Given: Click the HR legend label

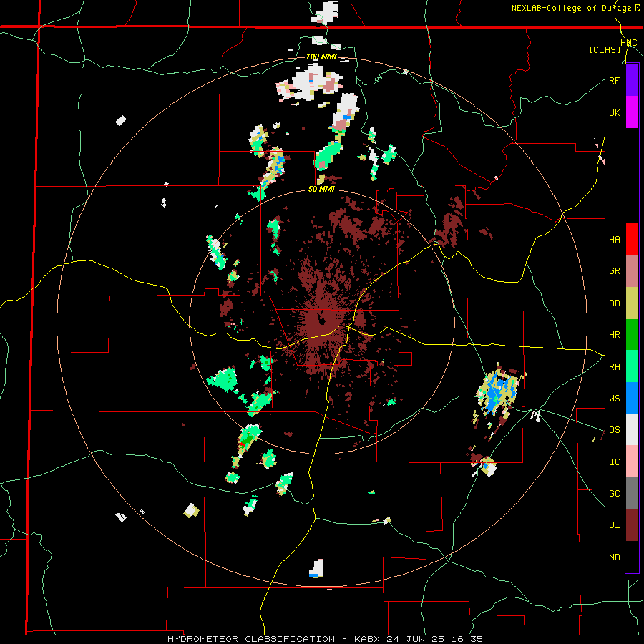Looking at the screenshot, I should (x=614, y=335).
